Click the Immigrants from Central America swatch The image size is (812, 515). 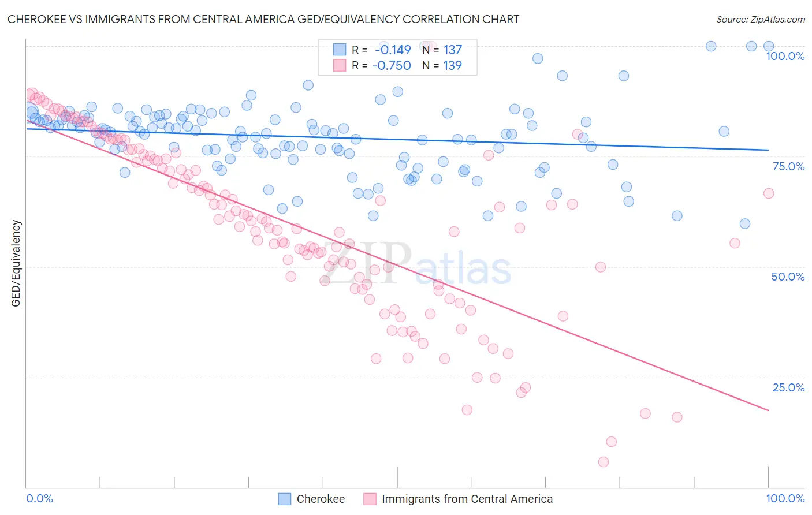click(x=370, y=499)
